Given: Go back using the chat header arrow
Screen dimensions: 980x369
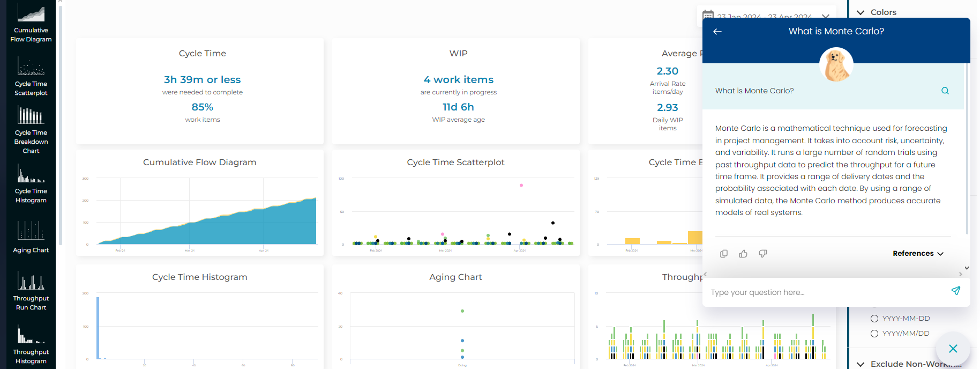Looking at the screenshot, I should [x=717, y=32].
